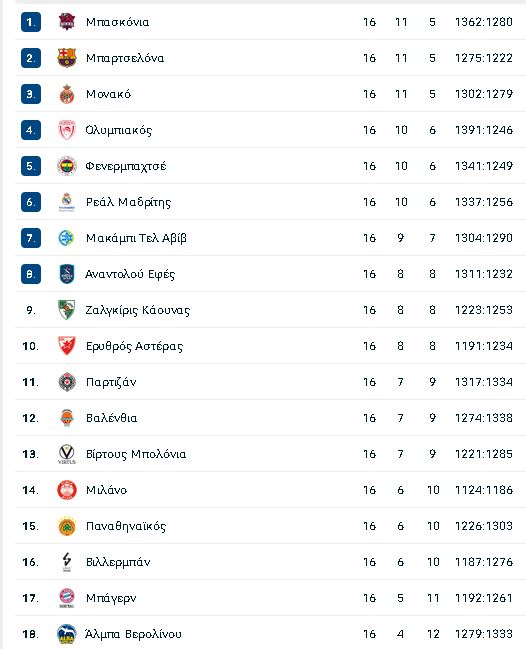Click the Μπασκόνια team logo

tap(67, 22)
